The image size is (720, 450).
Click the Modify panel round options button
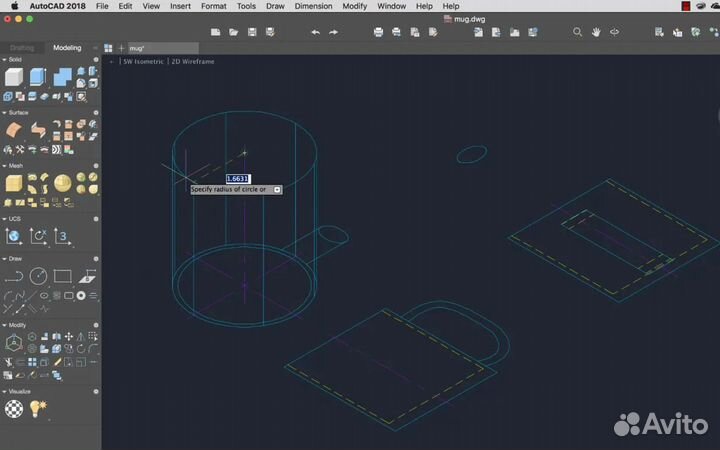pos(96,325)
